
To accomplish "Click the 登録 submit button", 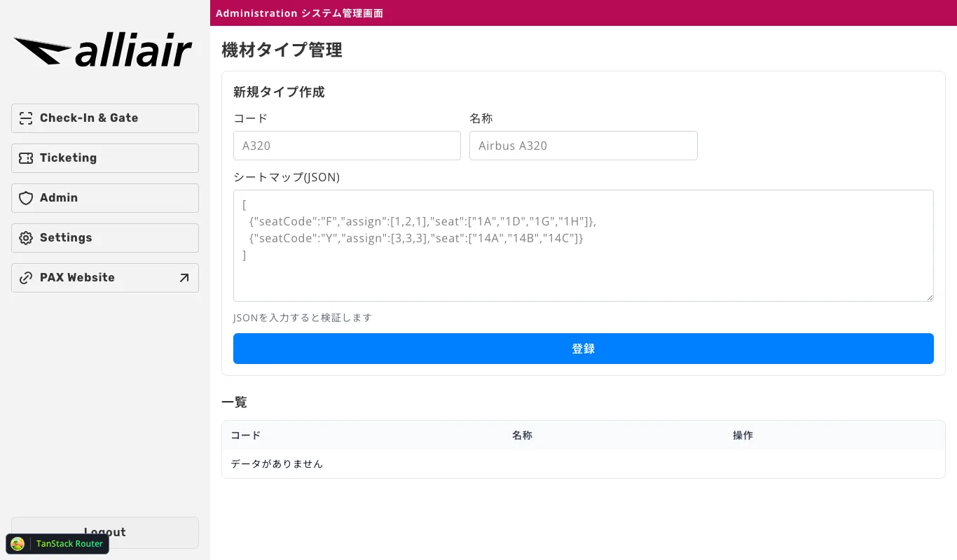I will (x=583, y=349).
